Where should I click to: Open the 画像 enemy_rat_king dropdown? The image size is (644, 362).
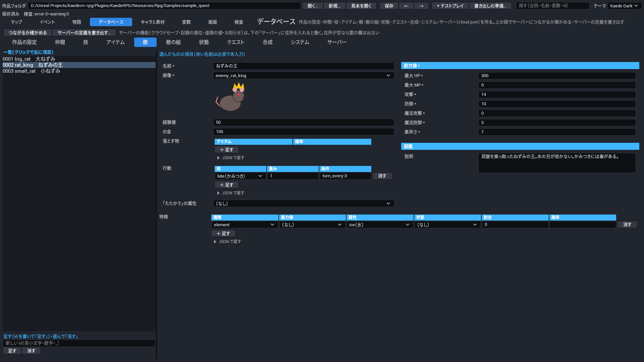coord(304,75)
